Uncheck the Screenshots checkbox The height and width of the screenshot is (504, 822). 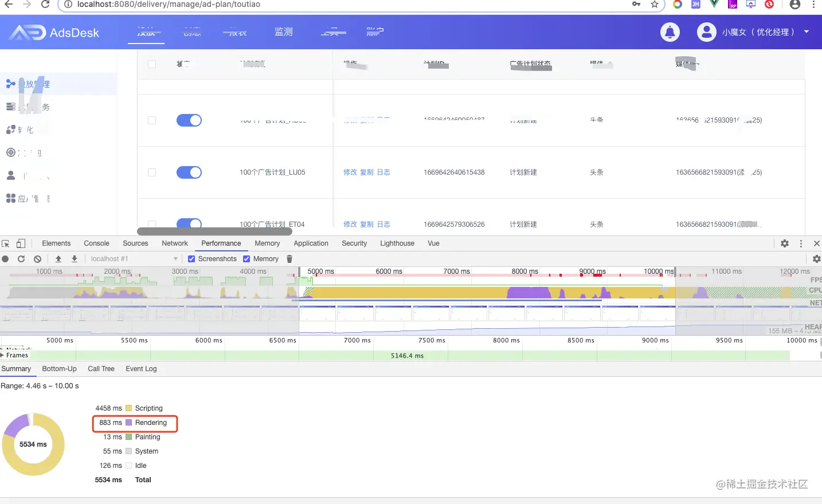click(191, 259)
